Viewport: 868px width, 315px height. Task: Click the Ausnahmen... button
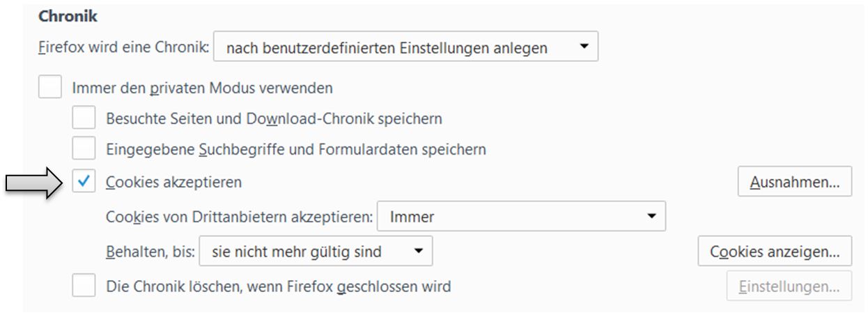794,183
